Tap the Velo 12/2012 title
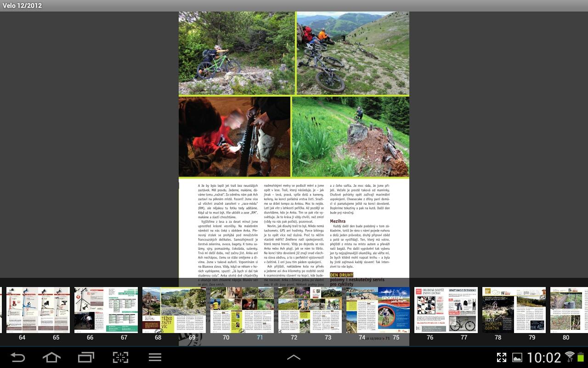Viewport: 588px width, 368px height. pyautogui.click(x=22, y=6)
